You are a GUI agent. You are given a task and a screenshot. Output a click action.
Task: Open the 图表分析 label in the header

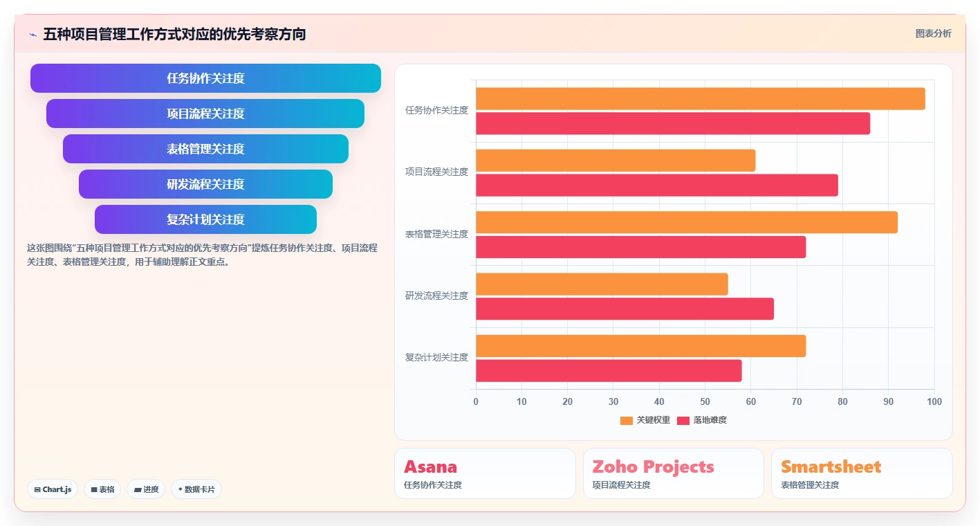933,33
